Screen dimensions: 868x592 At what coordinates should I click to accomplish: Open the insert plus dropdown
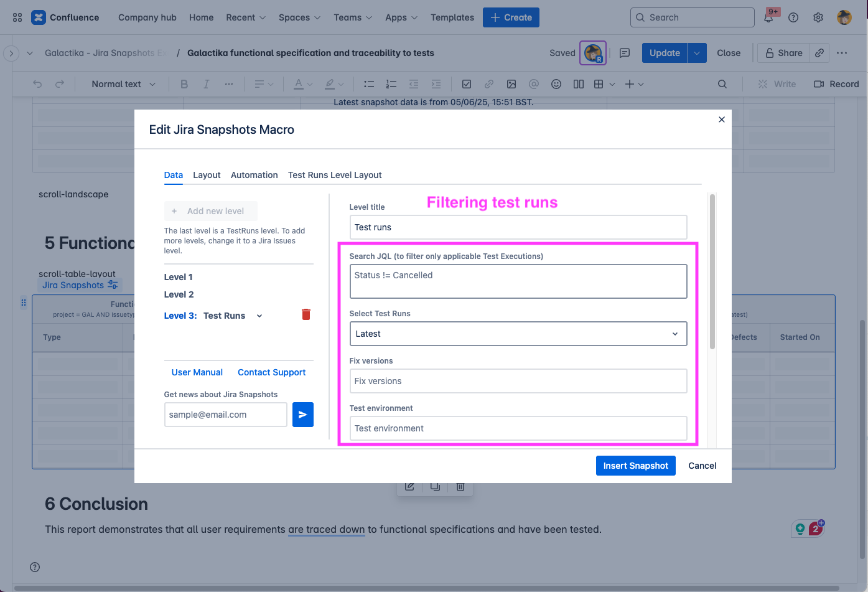pos(635,84)
